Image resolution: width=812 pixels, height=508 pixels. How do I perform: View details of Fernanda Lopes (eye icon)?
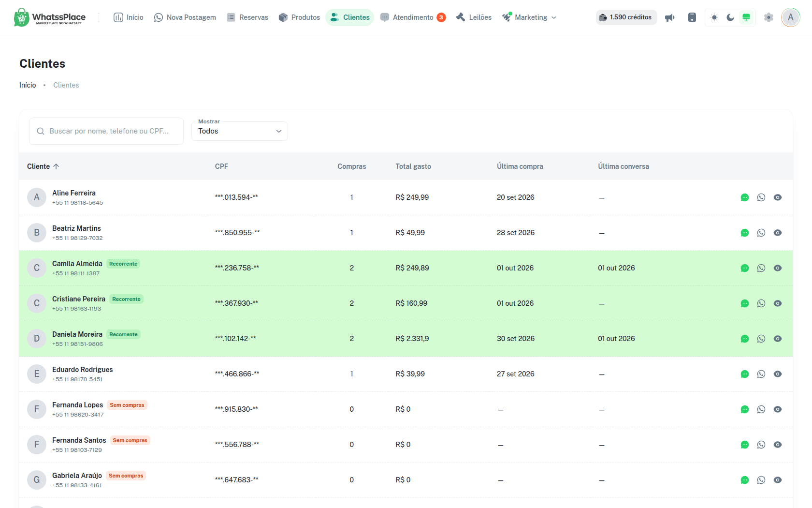click(778, 409)
